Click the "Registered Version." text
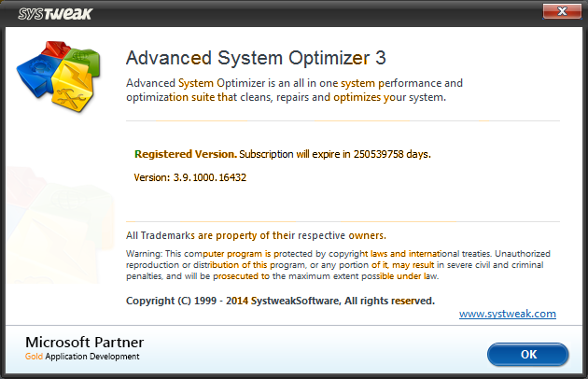This screenshot has width=588, height=379. [186, 154]
